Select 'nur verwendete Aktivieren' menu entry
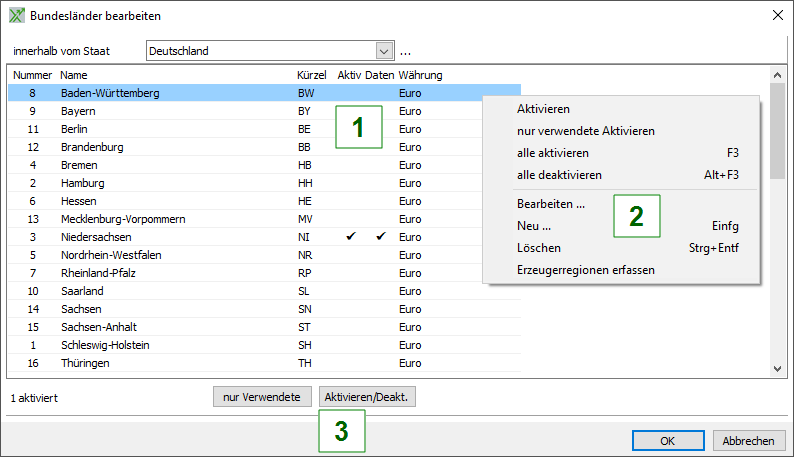 pos(585,131)
